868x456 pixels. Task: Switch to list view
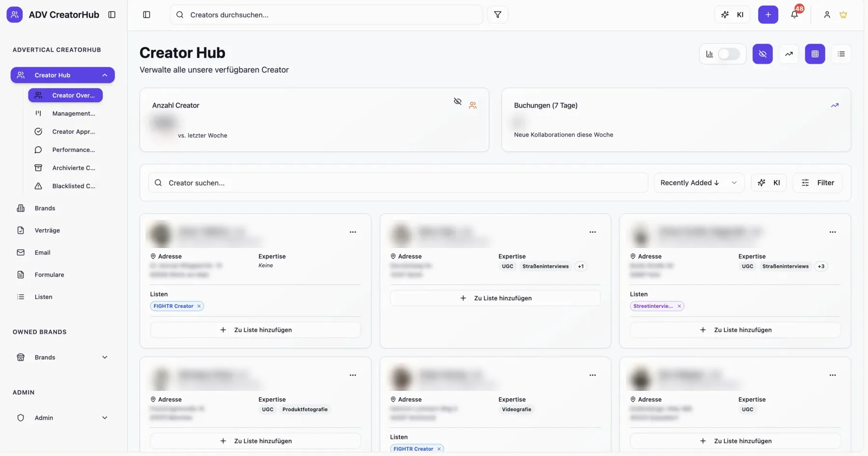pos(841,54)
